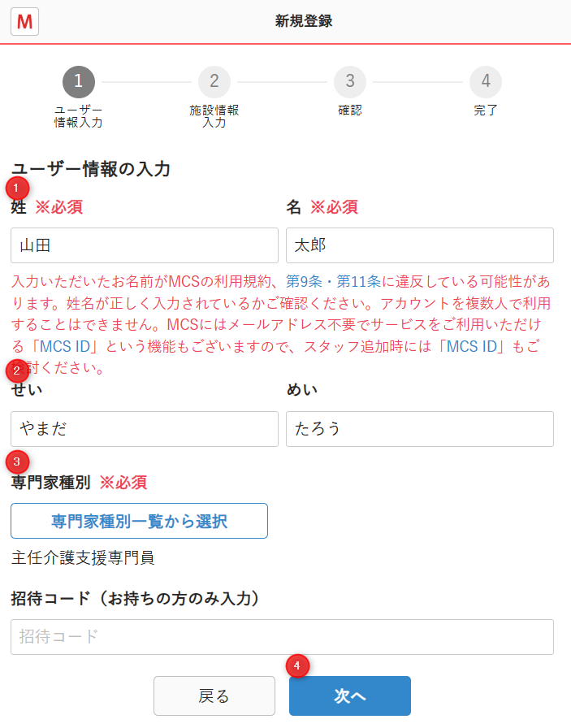Open the 第9条・第11条 terms link
The height and width of the screenshot is (728, 571).
point(333,281)
